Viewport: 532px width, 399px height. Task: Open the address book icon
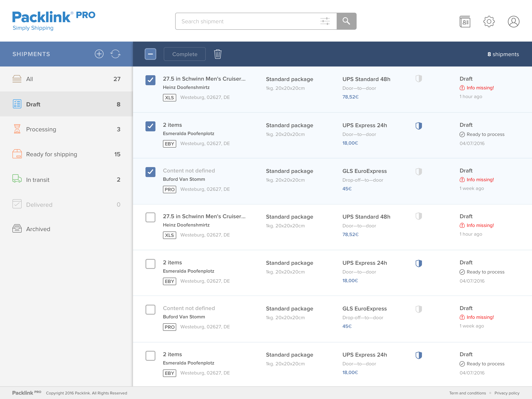(x=465, y=22)
